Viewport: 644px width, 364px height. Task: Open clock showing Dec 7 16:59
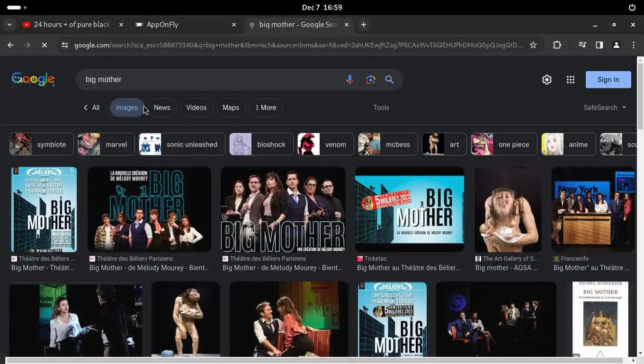pyautogui.click(x=322, y=7)
